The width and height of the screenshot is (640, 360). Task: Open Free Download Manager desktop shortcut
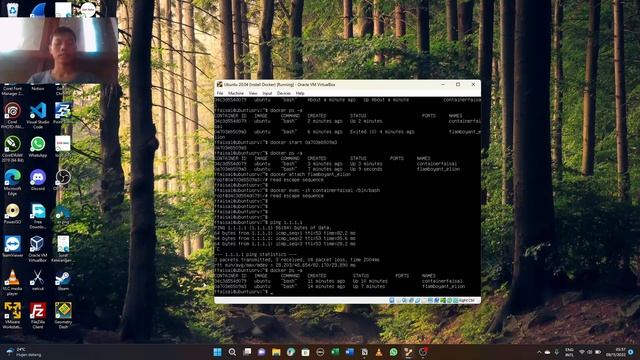click(38, 216)
